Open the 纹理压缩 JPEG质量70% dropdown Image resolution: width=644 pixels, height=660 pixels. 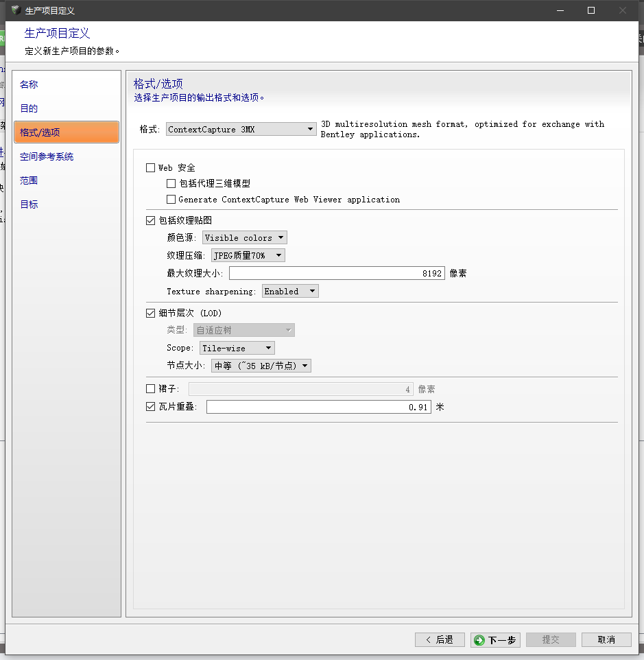(x=248, y=255)
